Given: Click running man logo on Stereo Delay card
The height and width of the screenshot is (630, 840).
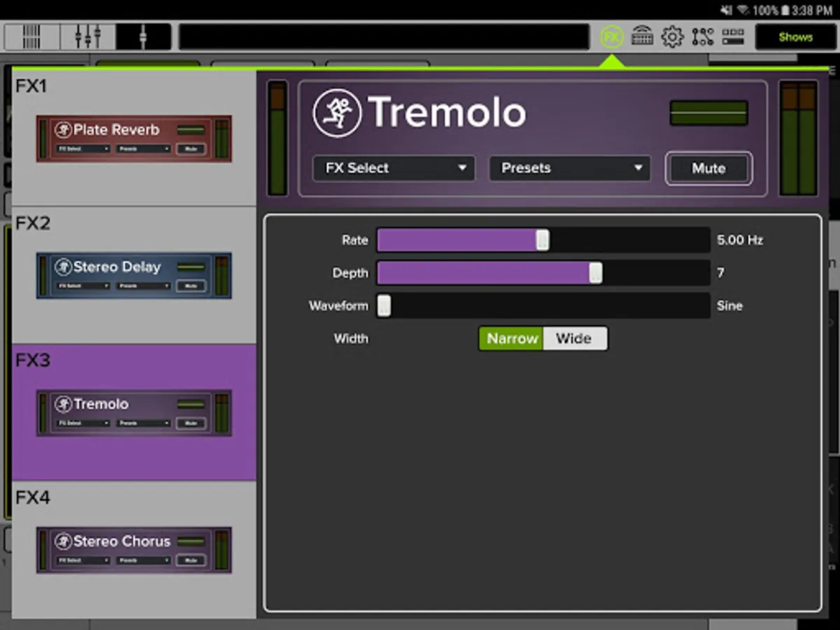Looking at the screenshot, I should coord(64,267).
